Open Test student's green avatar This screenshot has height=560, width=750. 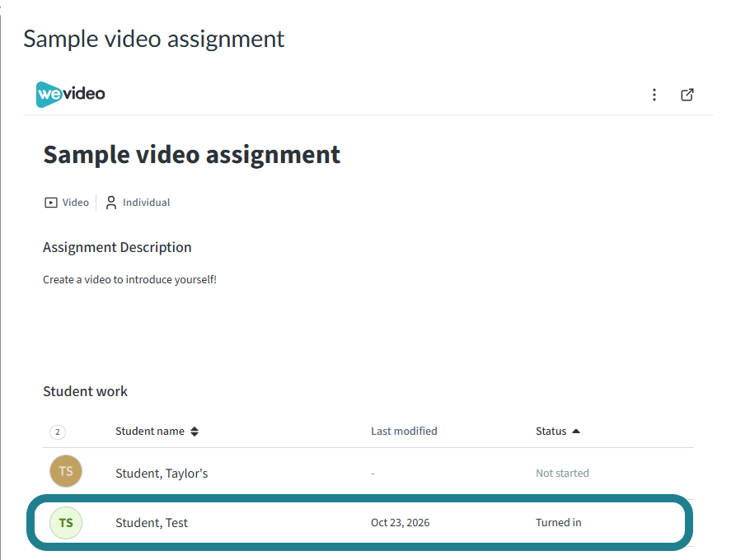[66, 523]
